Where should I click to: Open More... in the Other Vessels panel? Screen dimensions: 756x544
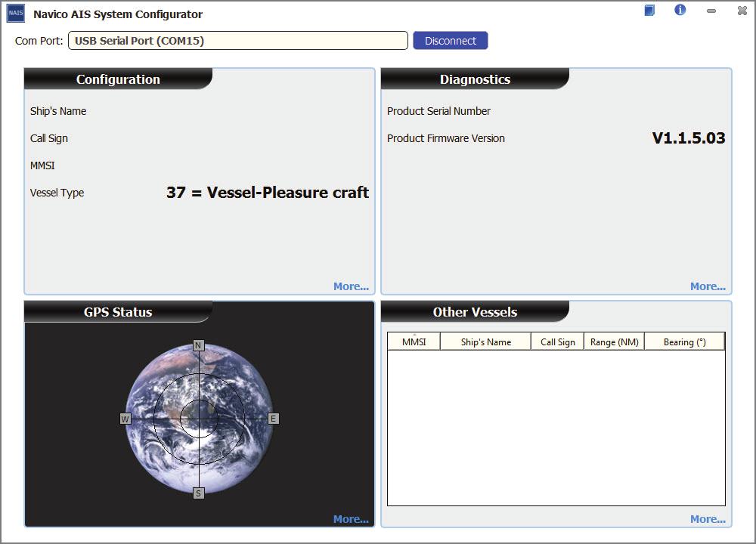pyautogui.click(x=708, y=519)
